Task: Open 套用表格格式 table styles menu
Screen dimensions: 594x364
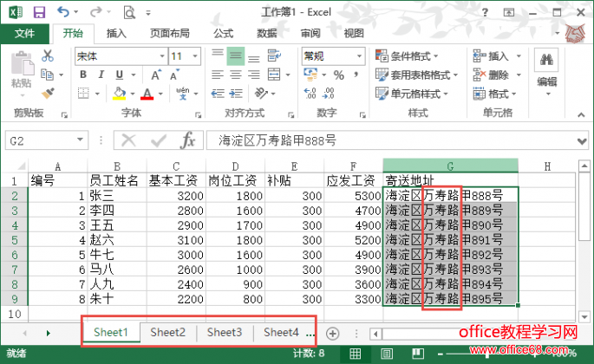Action: [416, 75]
